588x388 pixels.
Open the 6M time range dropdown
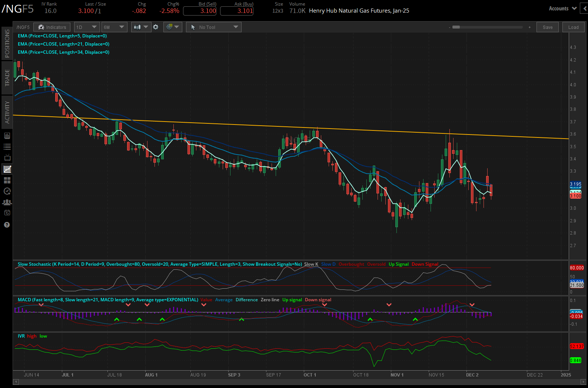(x=114, y=27)
